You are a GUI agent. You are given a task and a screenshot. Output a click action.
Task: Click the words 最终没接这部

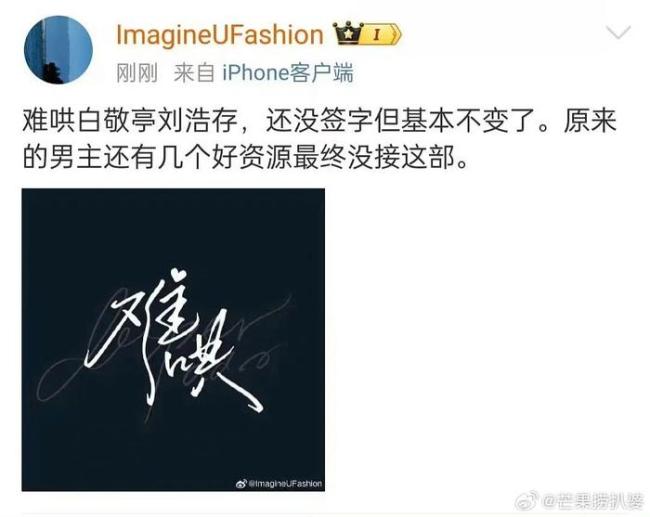(x=374, y=158)
